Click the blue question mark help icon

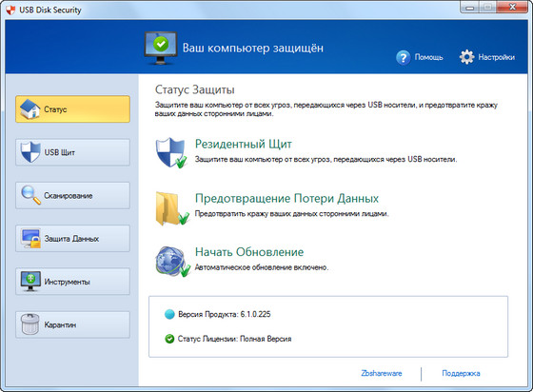pyautogui.click(x=404, y=57)
